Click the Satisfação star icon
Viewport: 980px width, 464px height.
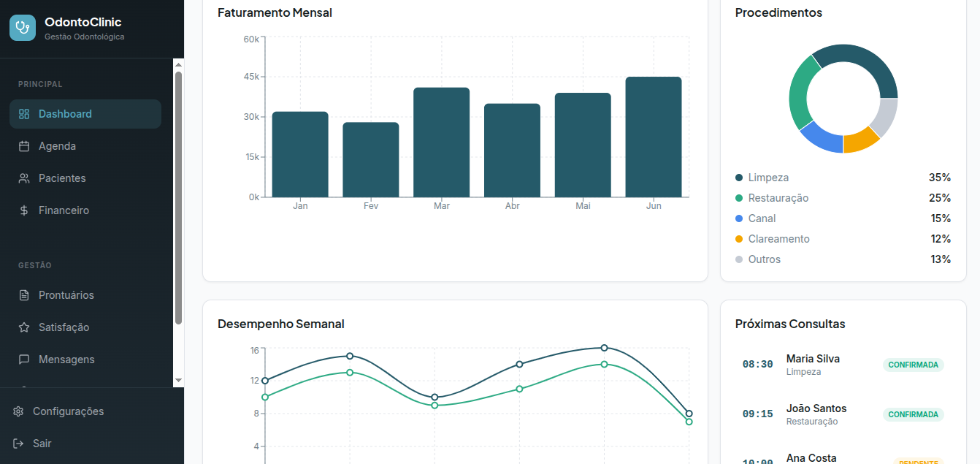[x=24, y=327]
